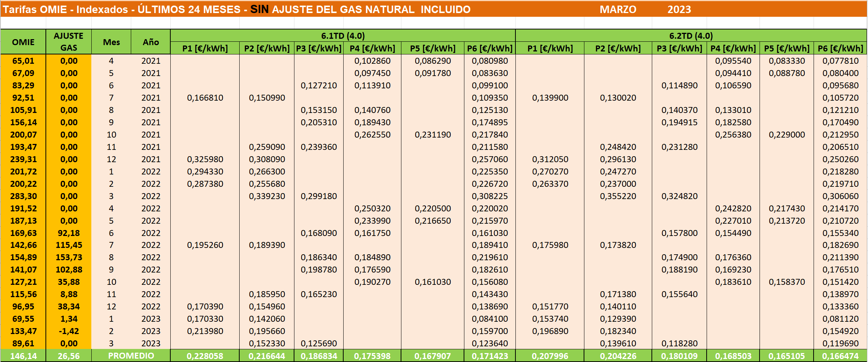Select the negative gas adjustment -1,42
This screenshot has height=362, width=868.
coord(69,331)
